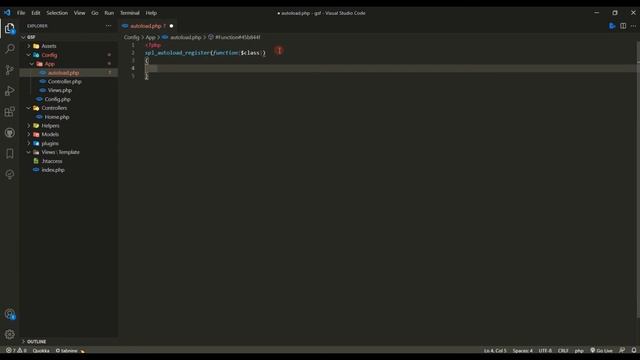
Task: Click autoload.php in the breadcrumb
Action: coord(185,37)
